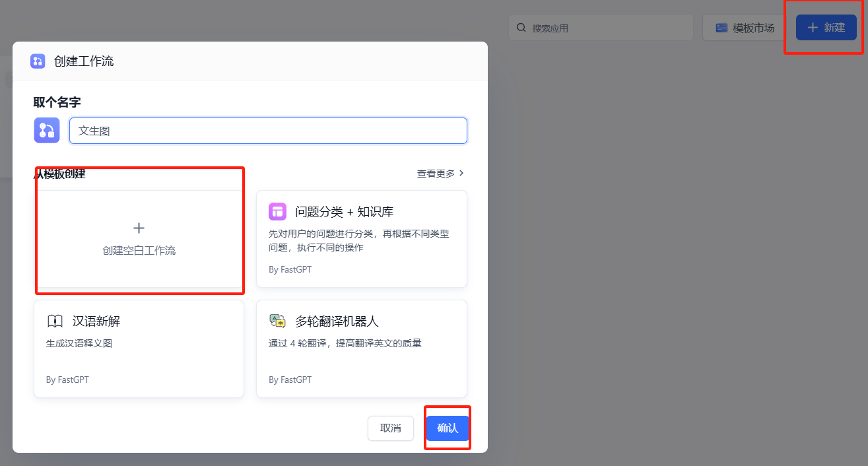Screen dimensions: 868x466
Task: Confirm creation with the 确认 button
Action: [447, 428]
